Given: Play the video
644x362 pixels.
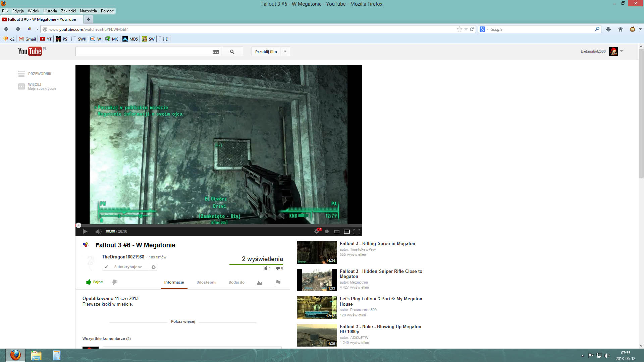Looking at the screenshot, I should coord(85,231).
